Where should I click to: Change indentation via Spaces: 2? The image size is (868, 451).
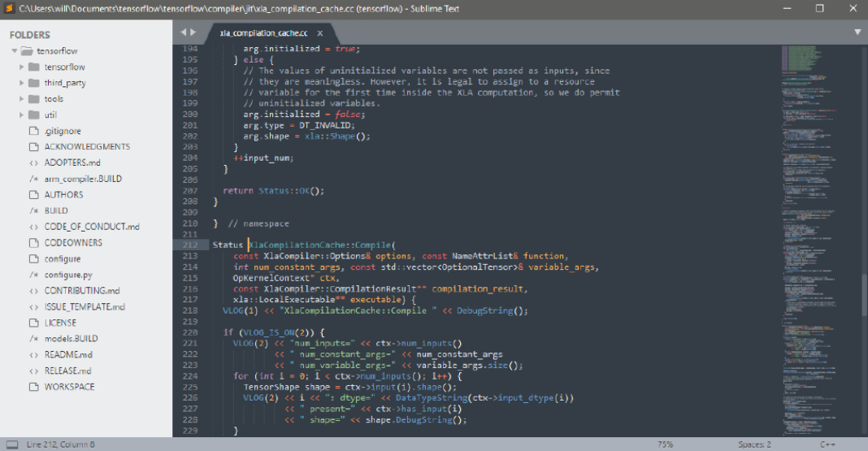(x=754, y=444)
